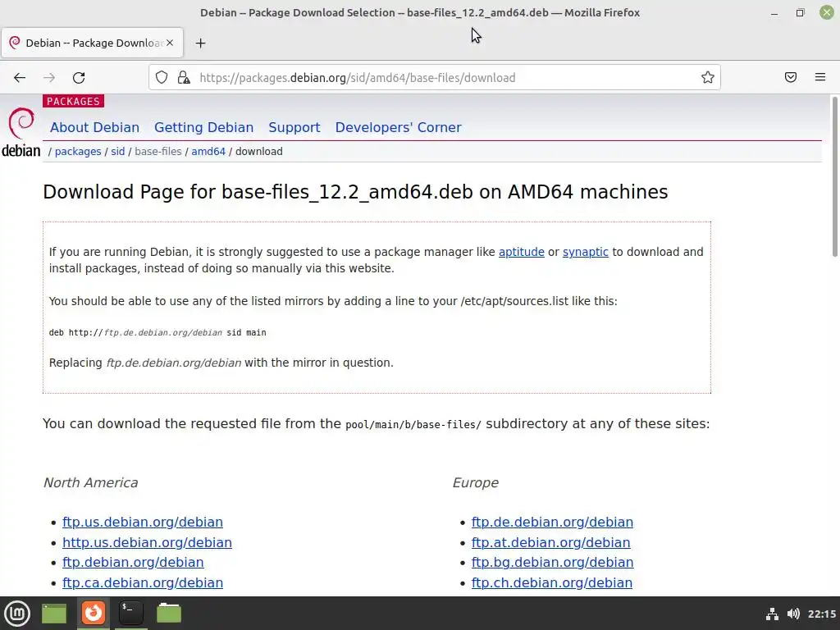Screen dimensions: 840x630
Task: Follow the aptitude link
Action: [521, 252]
